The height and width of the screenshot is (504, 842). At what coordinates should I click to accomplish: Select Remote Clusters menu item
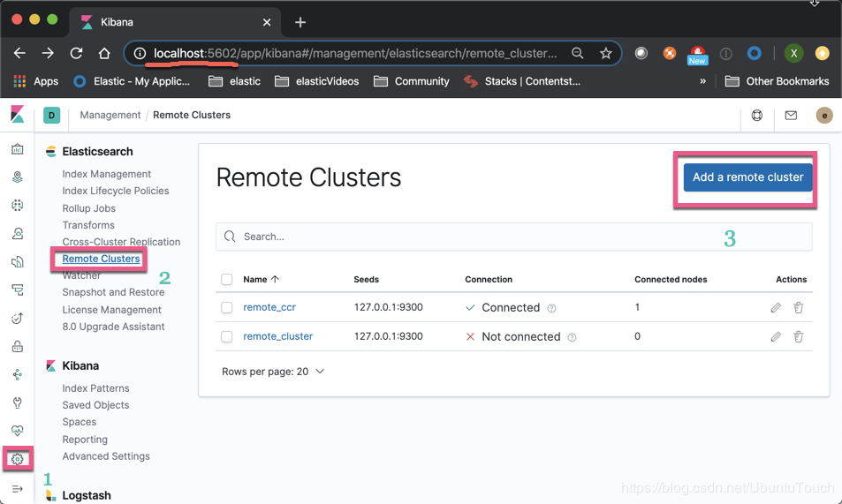tap(101, 259)
